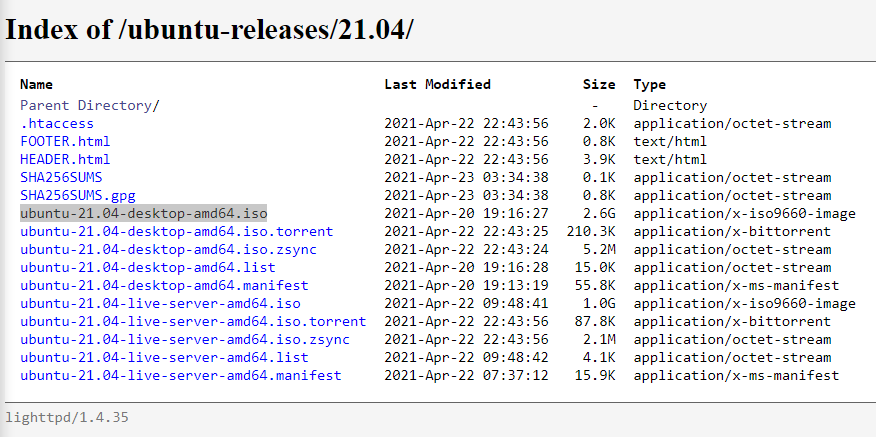876x437 pixels.
Task: Click the x-bittorrent type in desktop torrent row
Action: (732, 231)
